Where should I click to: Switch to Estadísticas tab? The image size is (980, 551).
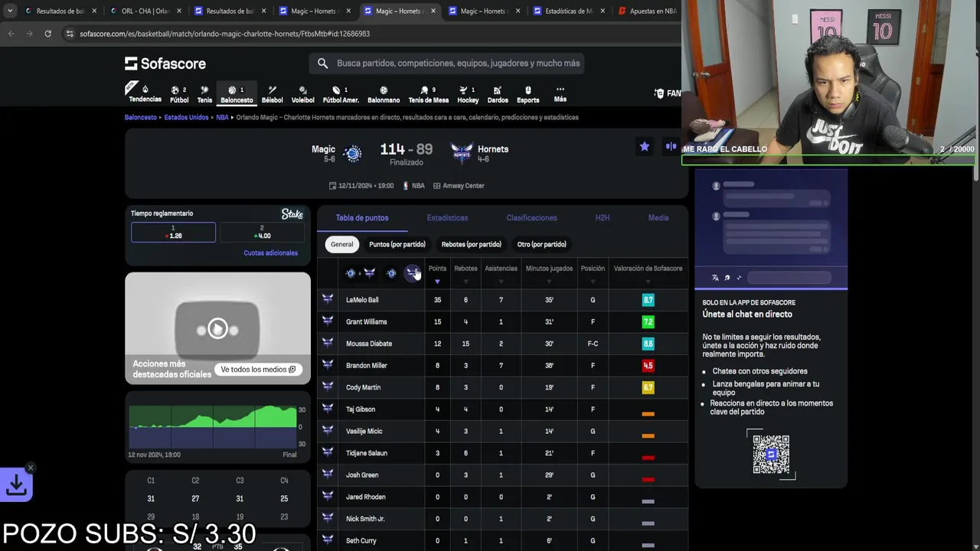click(x=447, y=218)
